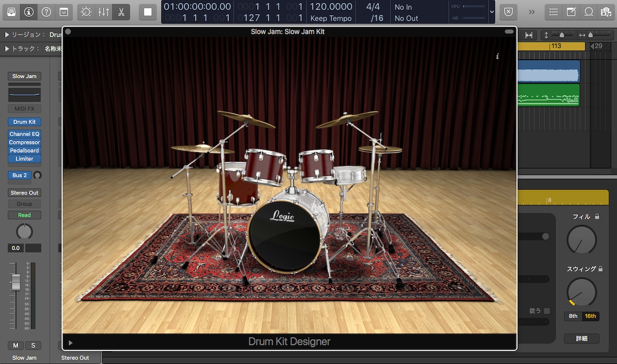Viewport: 617px width, 364px height.
Task: Click the transport Stop button
Action: point(148,12)
